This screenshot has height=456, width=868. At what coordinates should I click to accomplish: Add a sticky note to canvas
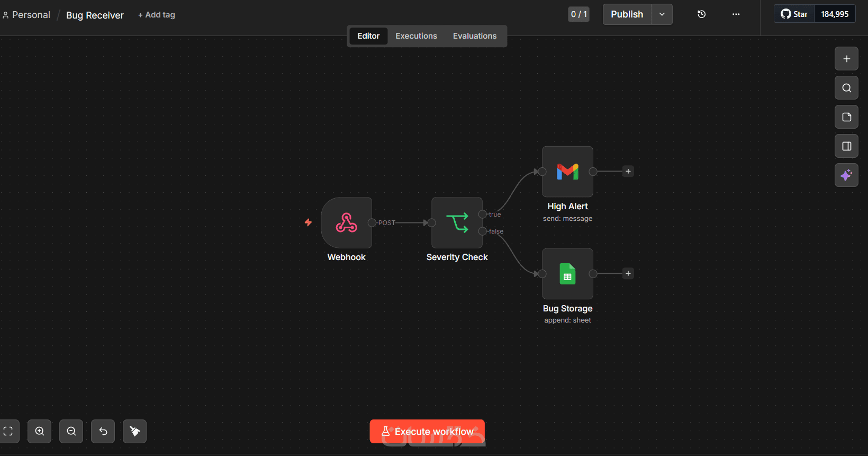coord(846,117)
